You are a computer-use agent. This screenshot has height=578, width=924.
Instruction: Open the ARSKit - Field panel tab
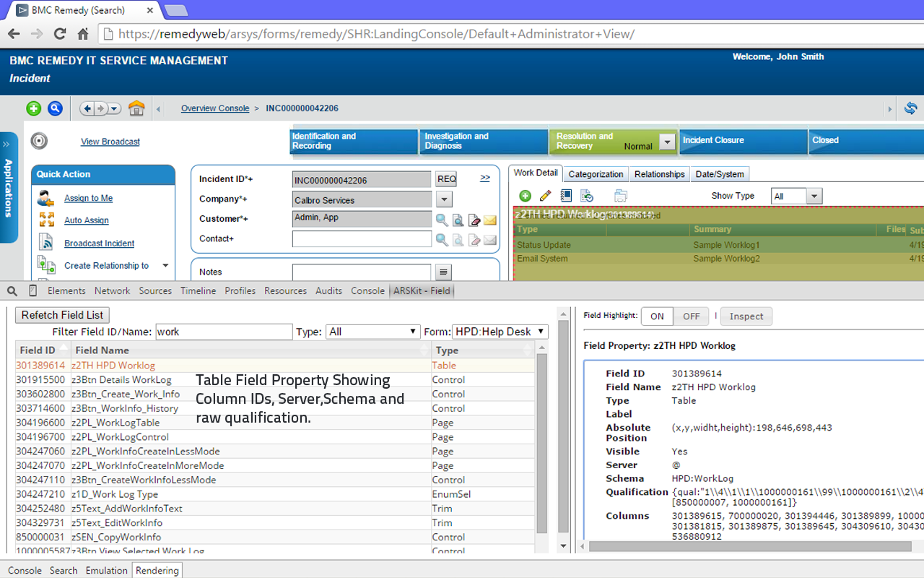click(x=422, y=290)
